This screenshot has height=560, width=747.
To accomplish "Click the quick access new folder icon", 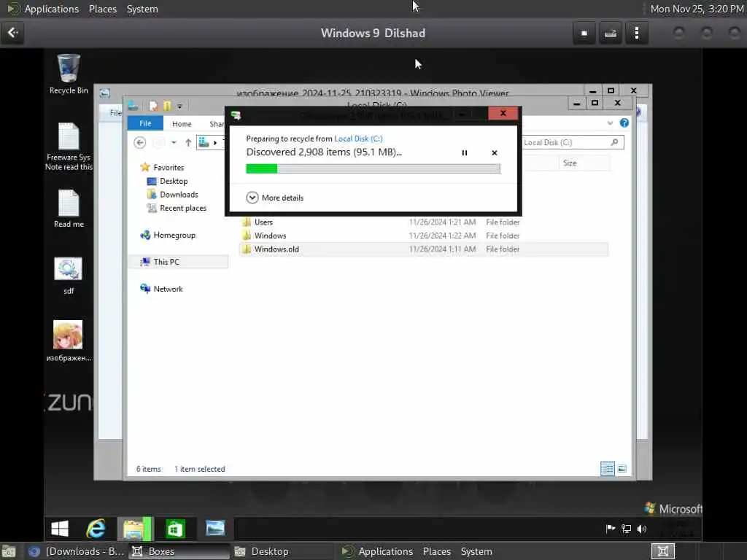I will [167, 106].
